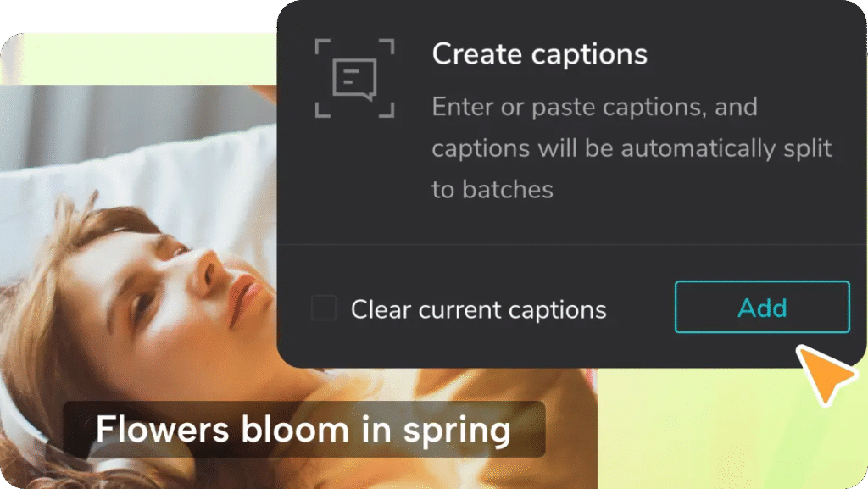The image size is (868, 489).
Task: Click the "captions will be automatically split" line
Action: [x=632, y=148]
